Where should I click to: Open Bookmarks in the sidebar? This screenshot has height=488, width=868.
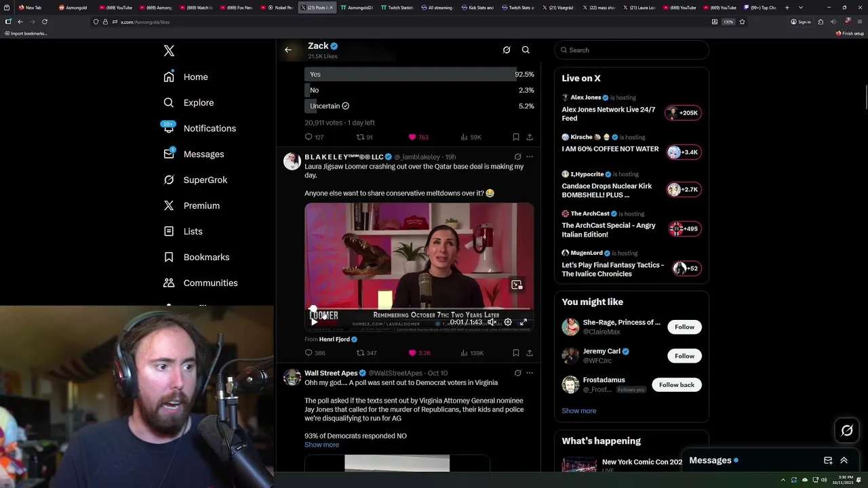click(196, 258)
